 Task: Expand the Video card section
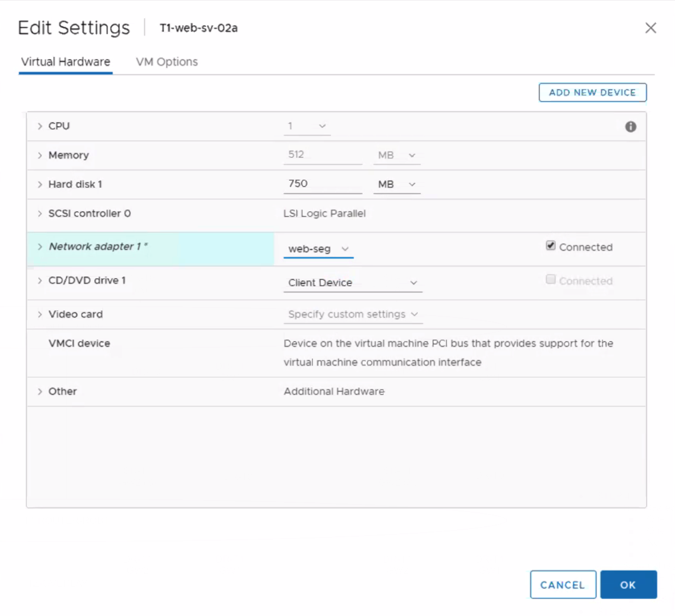(40, 314)
